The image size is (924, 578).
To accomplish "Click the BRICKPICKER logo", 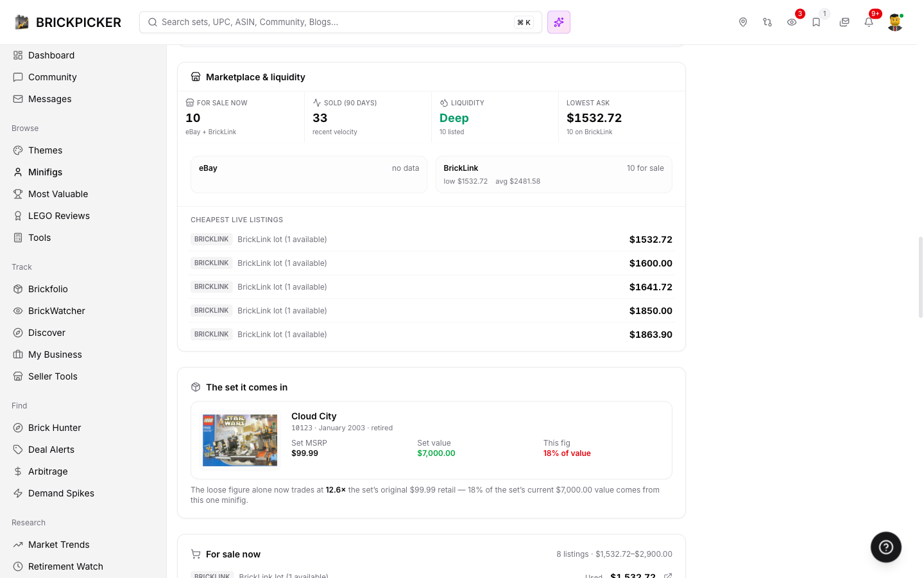I will point(68,22).
